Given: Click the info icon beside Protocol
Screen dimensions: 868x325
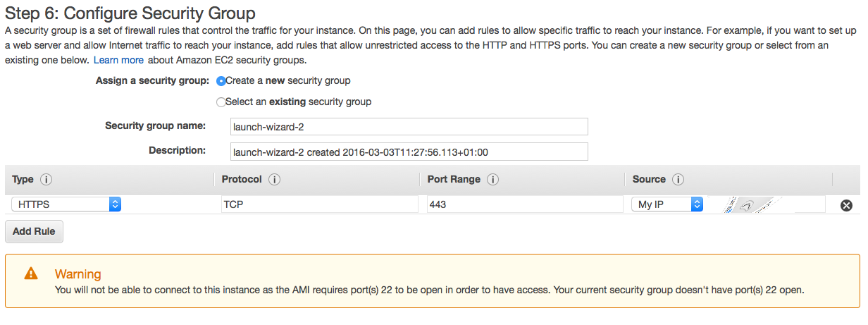Looking at the screenshot, I should [x=275, y=180].
